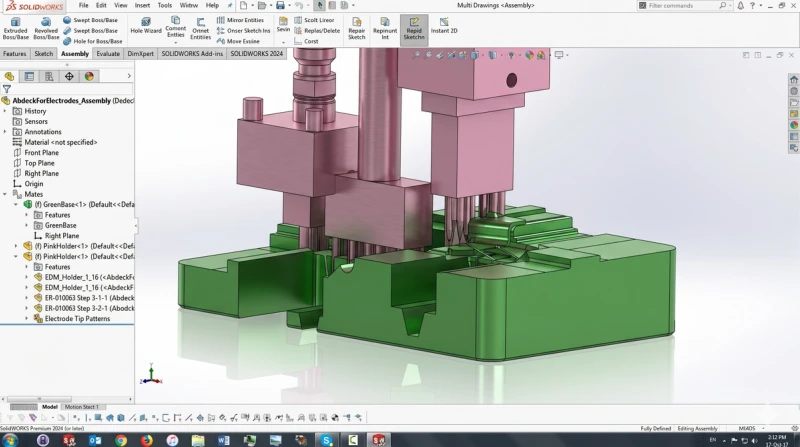The height and width of the screenshot is (447, 800).
Task: Click the Windows Start button
Action: tap(10, 440)
